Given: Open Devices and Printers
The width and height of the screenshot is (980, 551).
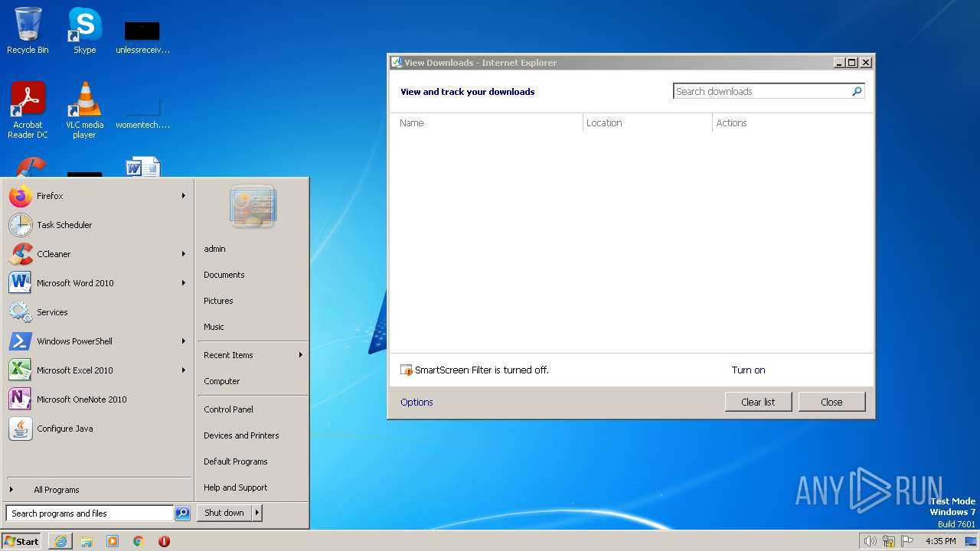Looking at the screenshot, I should point(253,435).
